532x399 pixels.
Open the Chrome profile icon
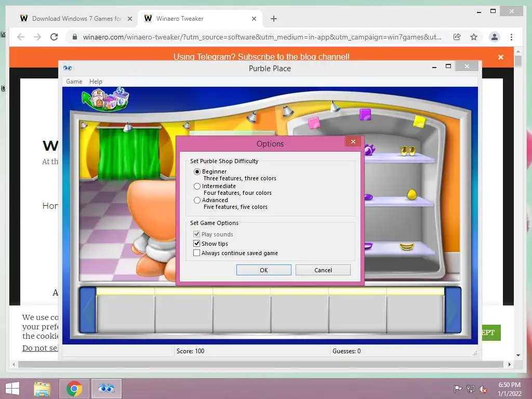495,37
